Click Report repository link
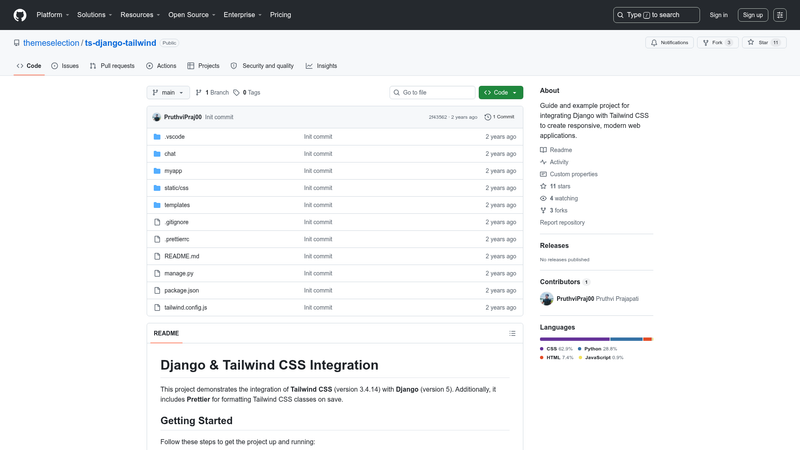 [x=562, y=222]
